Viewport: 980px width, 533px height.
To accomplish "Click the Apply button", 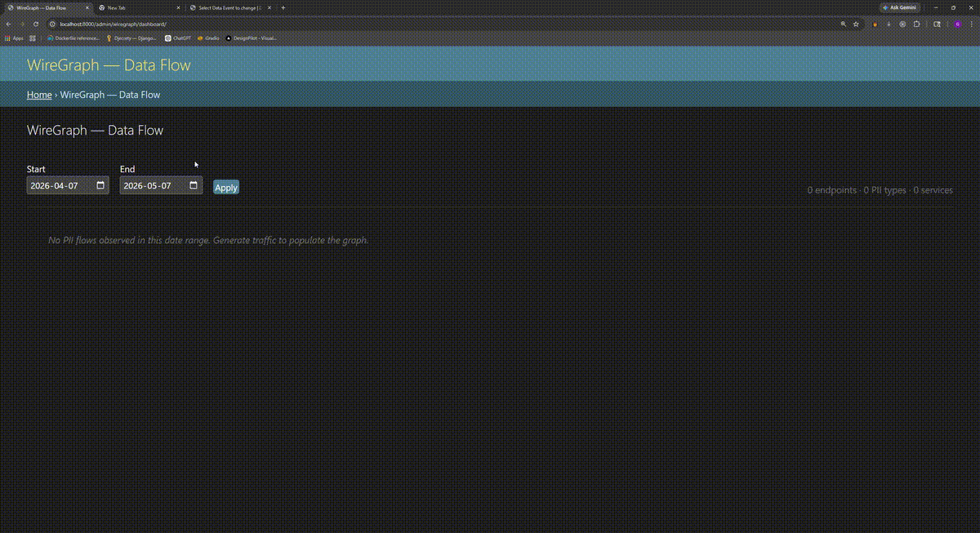I will tap(226, 187).
